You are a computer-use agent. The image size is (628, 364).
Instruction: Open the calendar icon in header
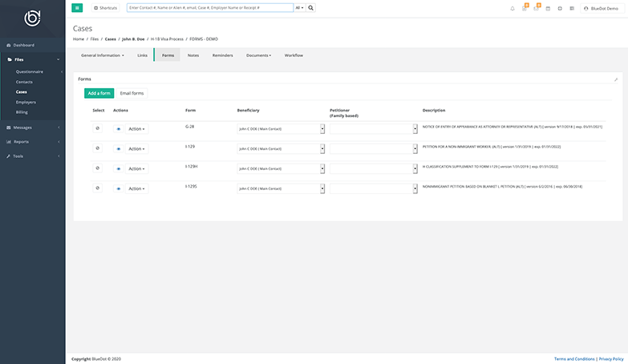click(x=548, y=8)
